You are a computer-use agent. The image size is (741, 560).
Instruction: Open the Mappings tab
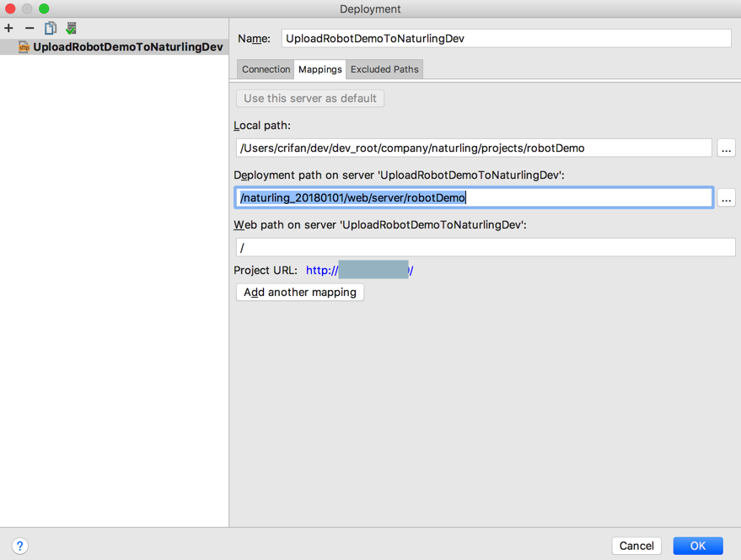tap(320, 69)
